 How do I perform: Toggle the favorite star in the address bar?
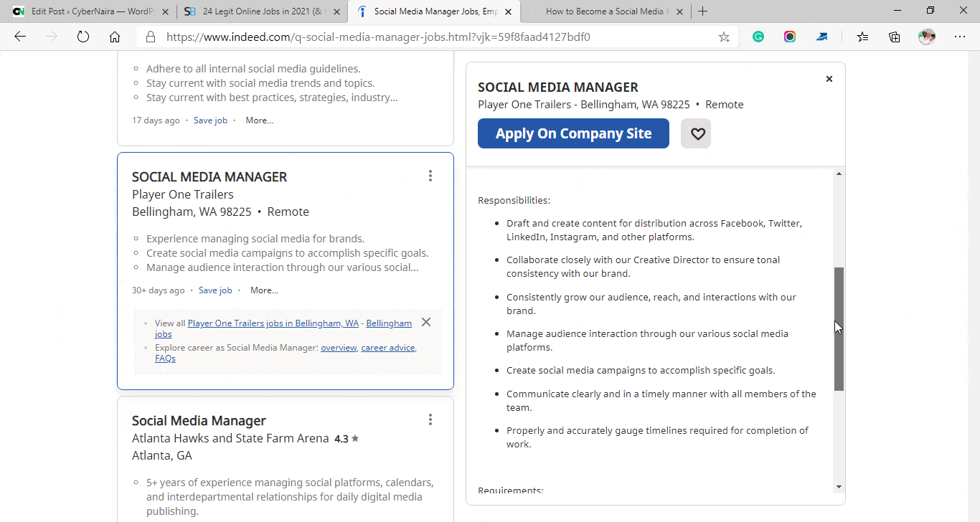(724, 36)
